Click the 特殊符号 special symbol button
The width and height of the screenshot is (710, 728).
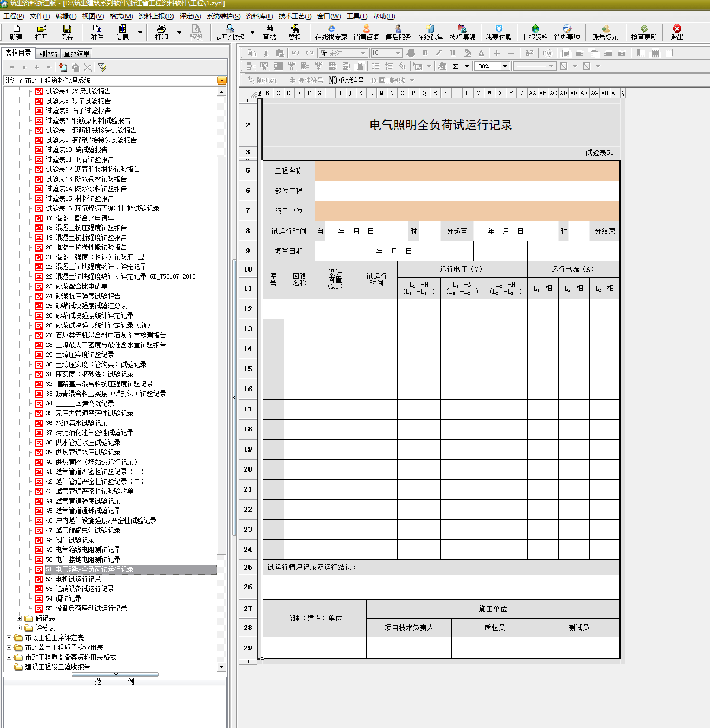[x=306, y=80]
